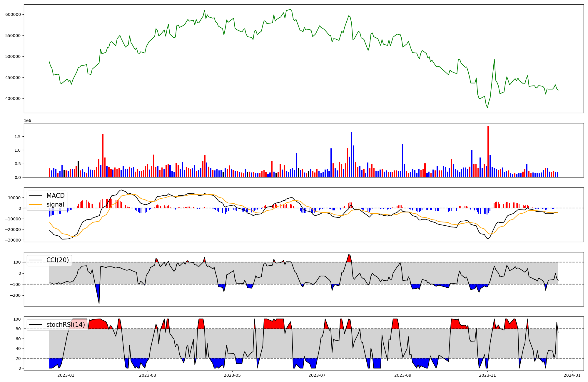Click the 2023-11 x-axis date label
This screenshot has height=382, width=588.
point(487,375)
